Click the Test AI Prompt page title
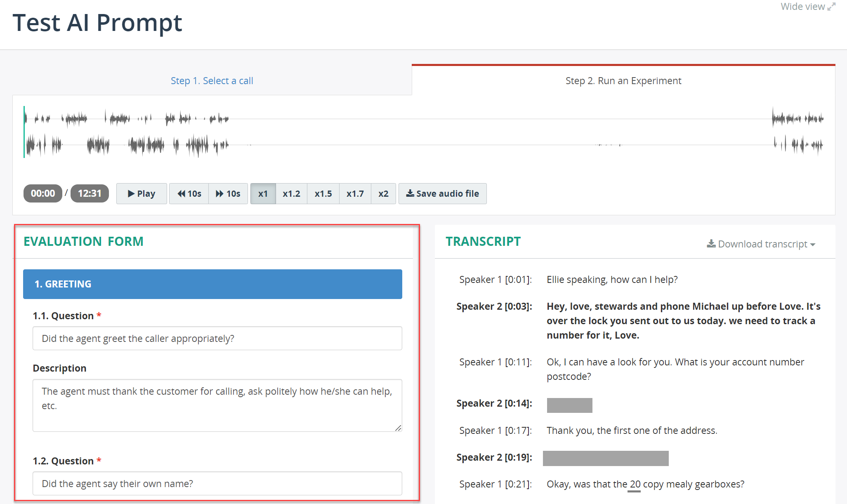The height and width of the screenshot is (504, 847). [97, 22]
